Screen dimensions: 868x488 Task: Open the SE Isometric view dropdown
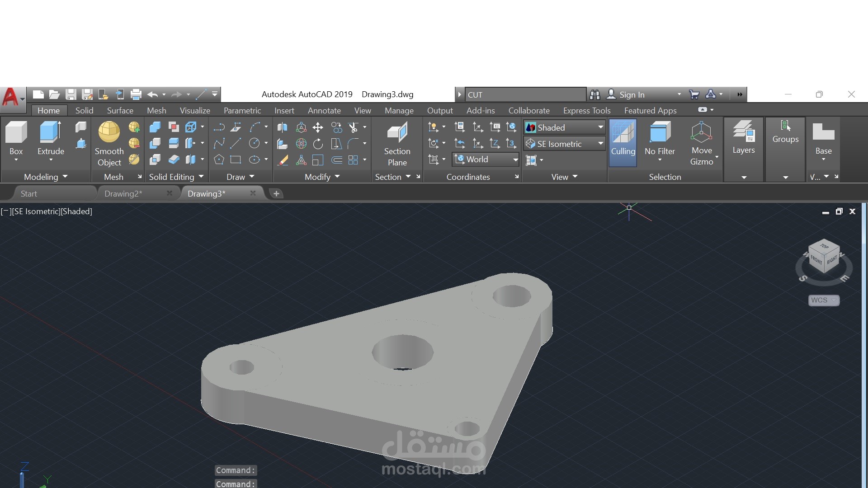click(x=564, y=144)
